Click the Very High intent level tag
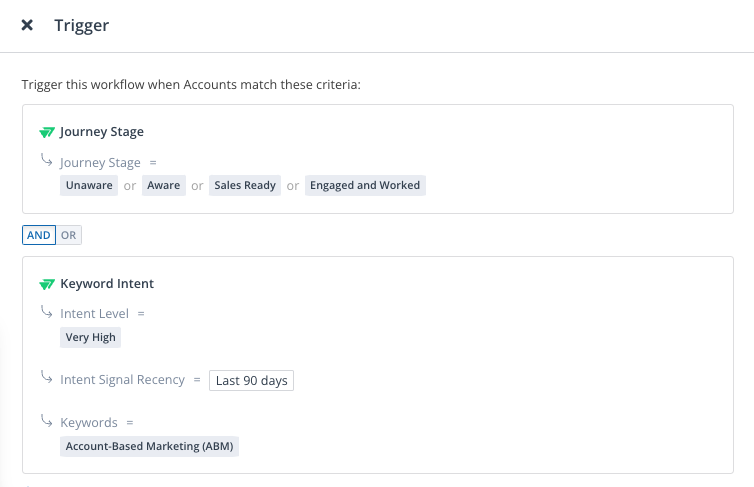 90,337
